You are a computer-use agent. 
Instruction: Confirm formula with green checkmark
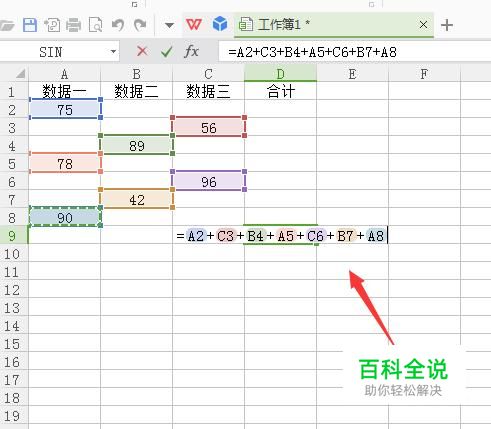[167, 52]
